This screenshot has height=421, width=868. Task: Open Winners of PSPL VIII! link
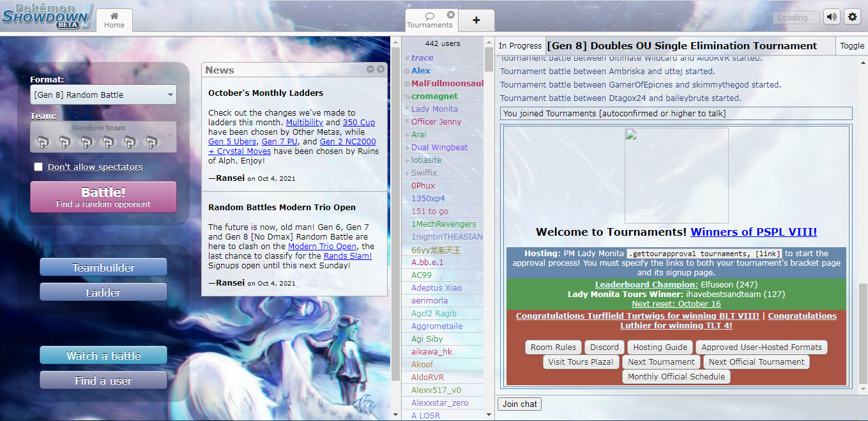point(754,232)
